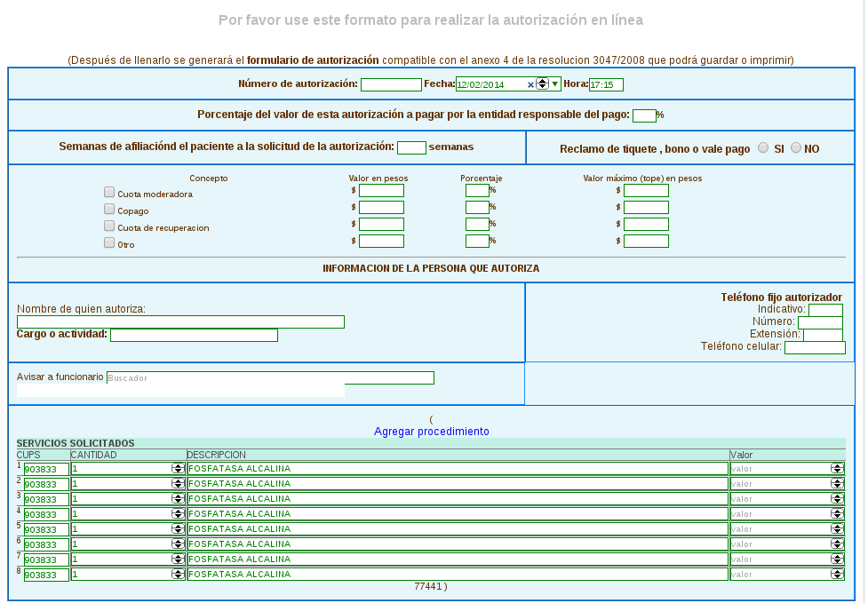The width and height of the screenshot is (868, 603).
Task: Select SI for Reclamo de tiquete
Action: pos(763,148)
